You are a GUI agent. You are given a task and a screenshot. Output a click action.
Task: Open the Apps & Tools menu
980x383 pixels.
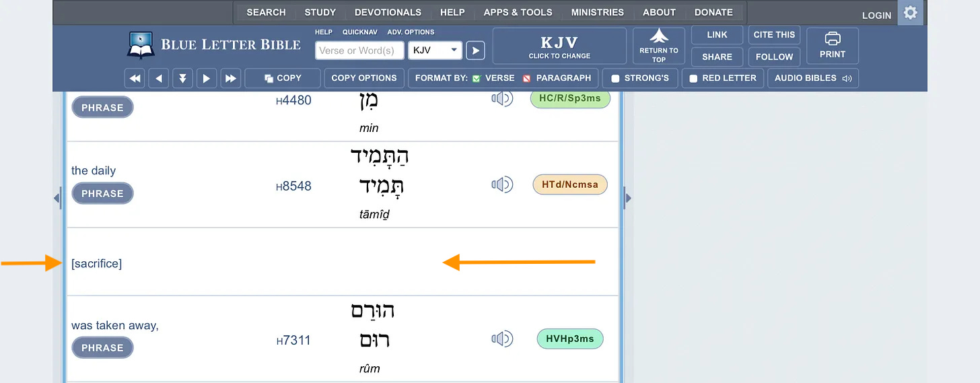coord(518,12)
